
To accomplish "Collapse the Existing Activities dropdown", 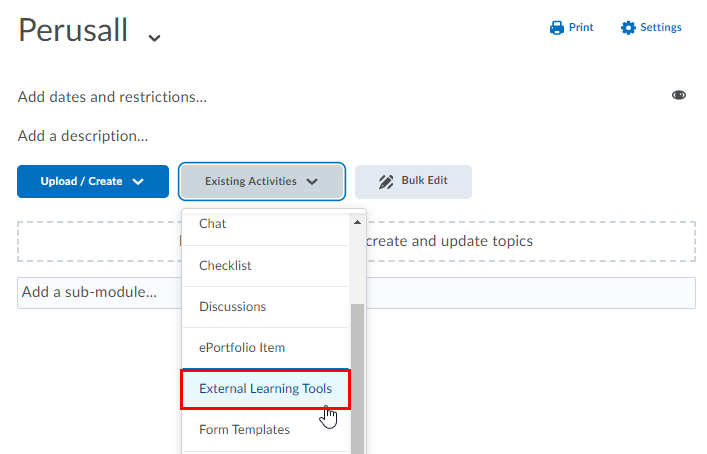I will (262, 182).
